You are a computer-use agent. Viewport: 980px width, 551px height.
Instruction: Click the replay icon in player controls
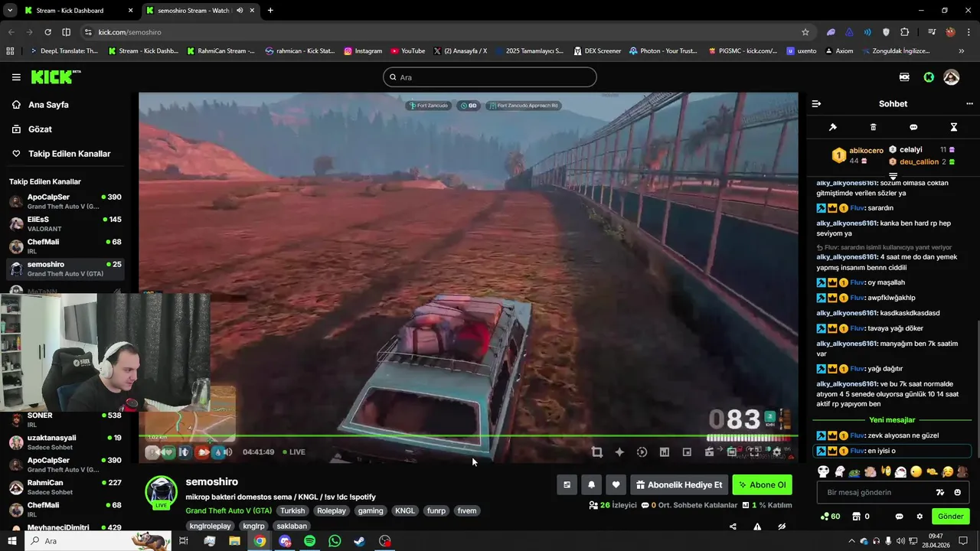pos(642,452)
